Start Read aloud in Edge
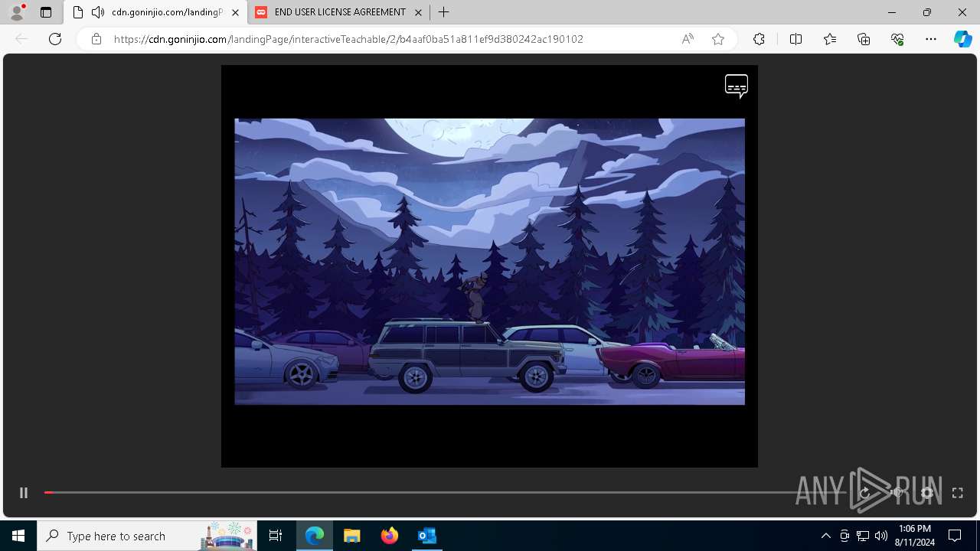The width and height of the screenshot is (980, 551). pos(688,39)
